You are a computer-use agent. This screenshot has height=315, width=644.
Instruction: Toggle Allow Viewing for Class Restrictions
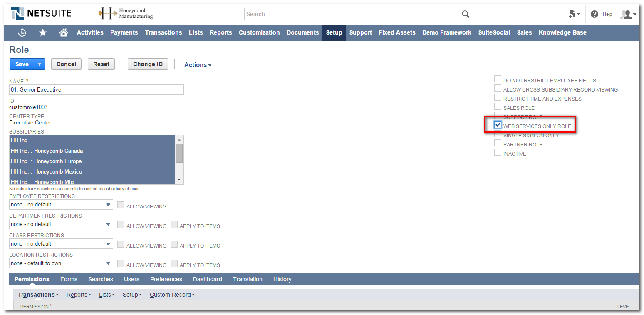(x=121, y=244)
